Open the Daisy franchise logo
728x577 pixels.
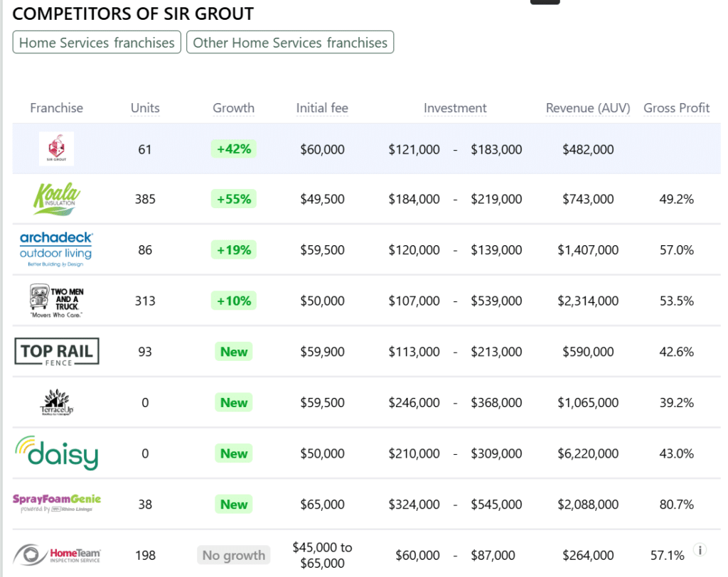57,453
